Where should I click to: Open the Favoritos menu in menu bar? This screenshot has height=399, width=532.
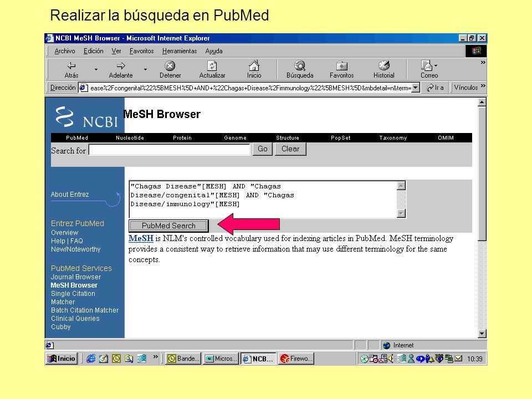(x=141, y=51)
